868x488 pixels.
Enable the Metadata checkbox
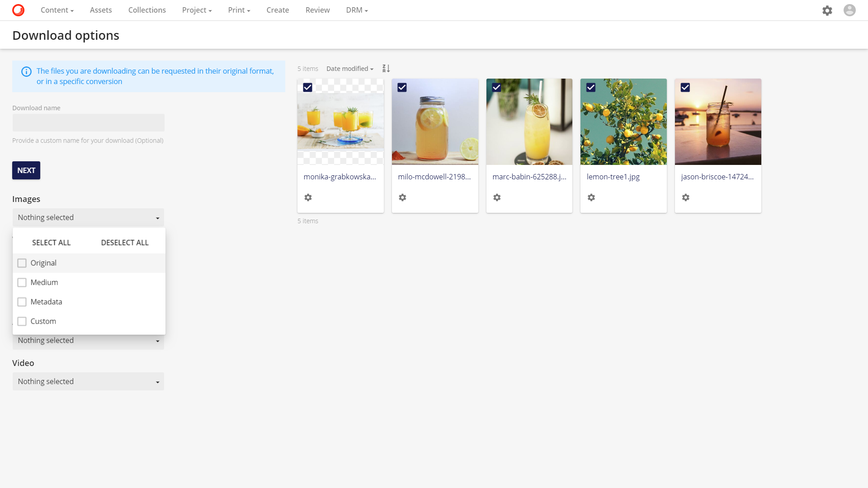tap(22, 302)
